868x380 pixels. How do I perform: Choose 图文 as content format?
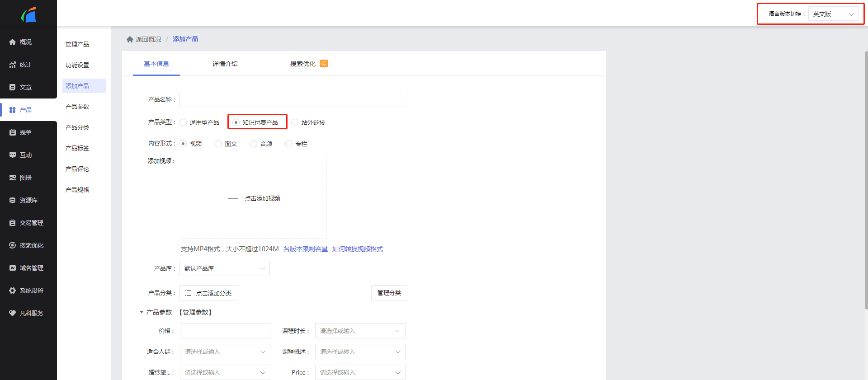pyautogui.click(x=218, y=144)
